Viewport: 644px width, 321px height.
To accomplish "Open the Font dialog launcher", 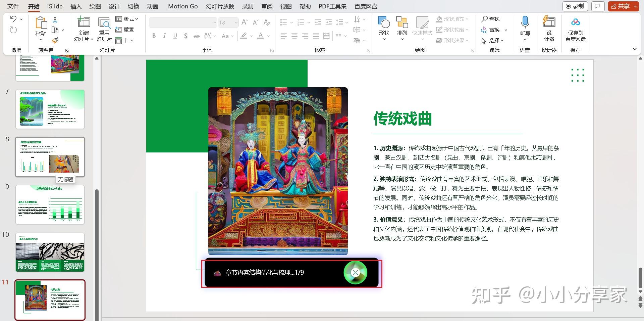I will [x=272, y=51].
